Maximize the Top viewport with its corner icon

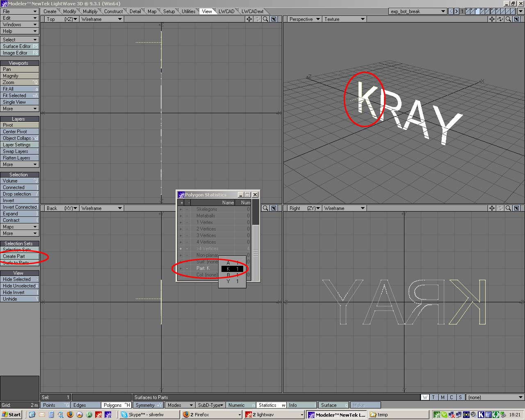[274, 19]
